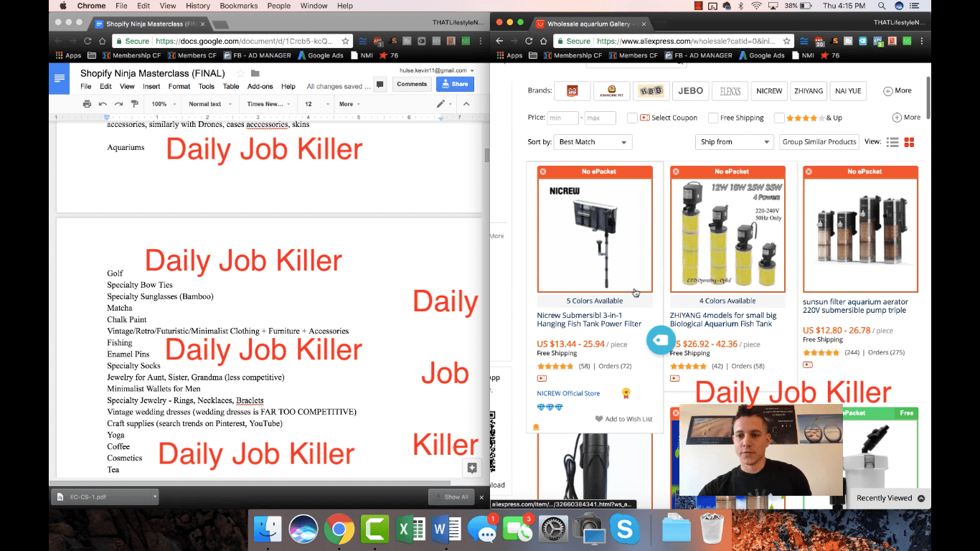Open the Bookmarks menu in macOS menu bar

coord(239,6)
